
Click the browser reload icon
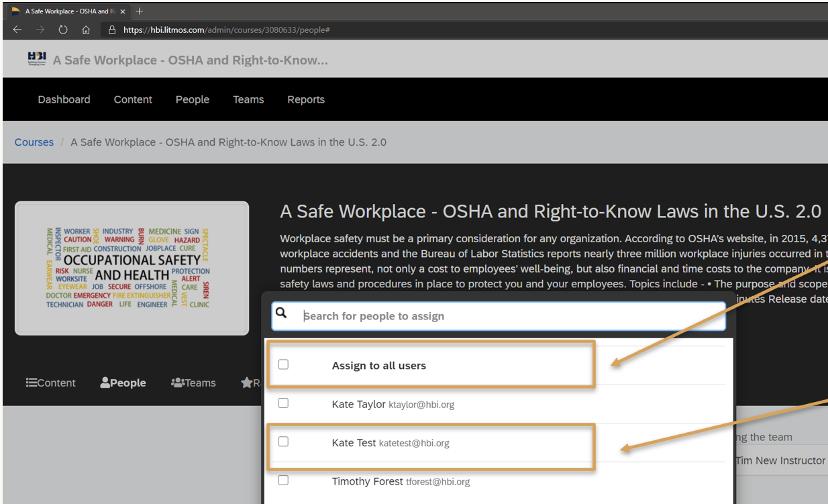tap(63, 30)
